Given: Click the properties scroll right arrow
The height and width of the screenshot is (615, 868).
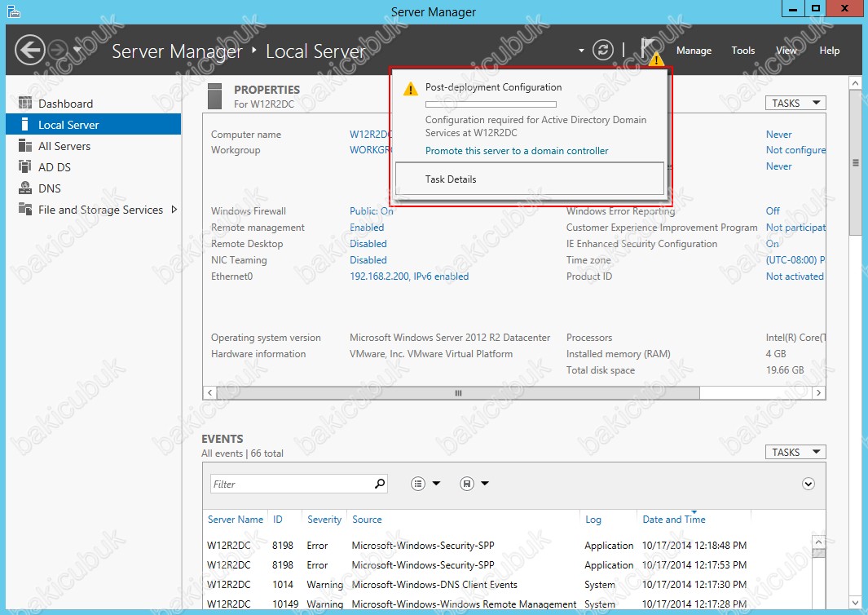Looking at the screenshot, I should tap(819, 393).
